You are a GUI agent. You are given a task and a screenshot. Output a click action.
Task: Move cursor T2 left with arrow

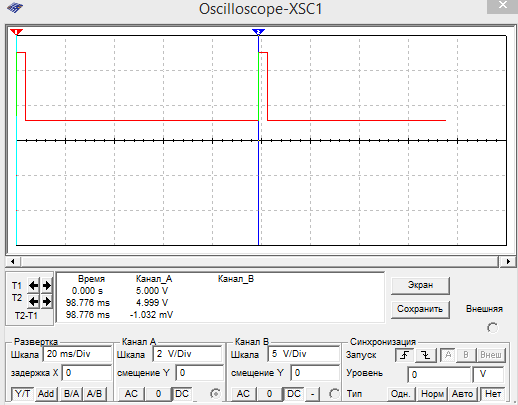click(33, 302)
